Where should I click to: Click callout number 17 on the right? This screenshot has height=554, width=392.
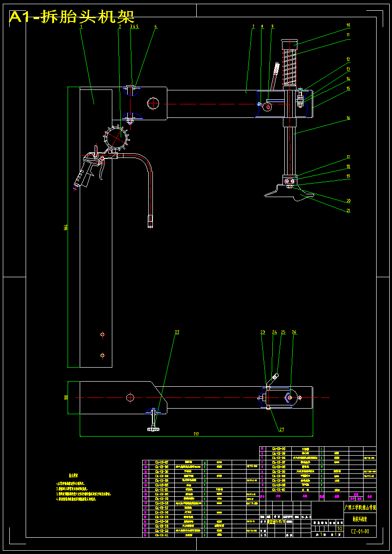(x=348, y=157)
